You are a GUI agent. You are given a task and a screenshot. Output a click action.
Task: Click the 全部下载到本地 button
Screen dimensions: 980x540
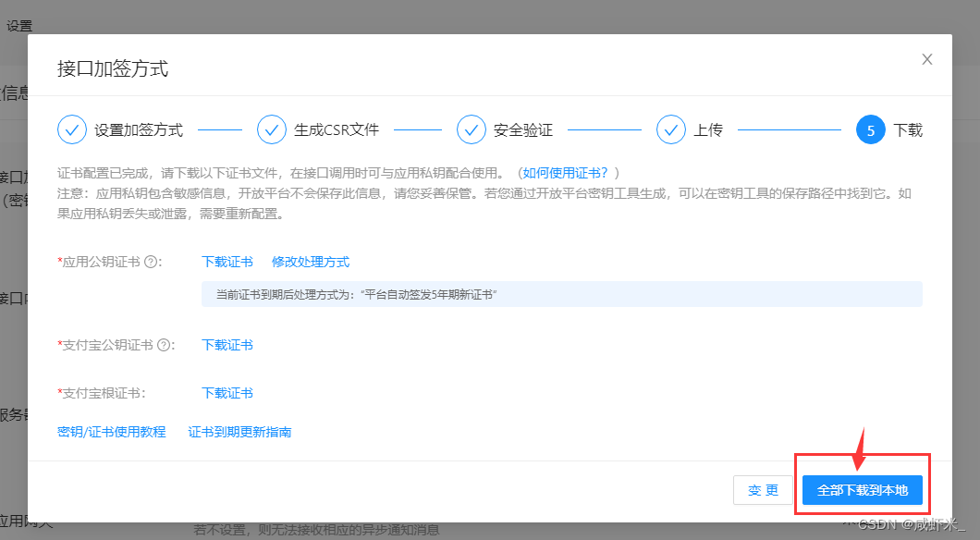863,490
